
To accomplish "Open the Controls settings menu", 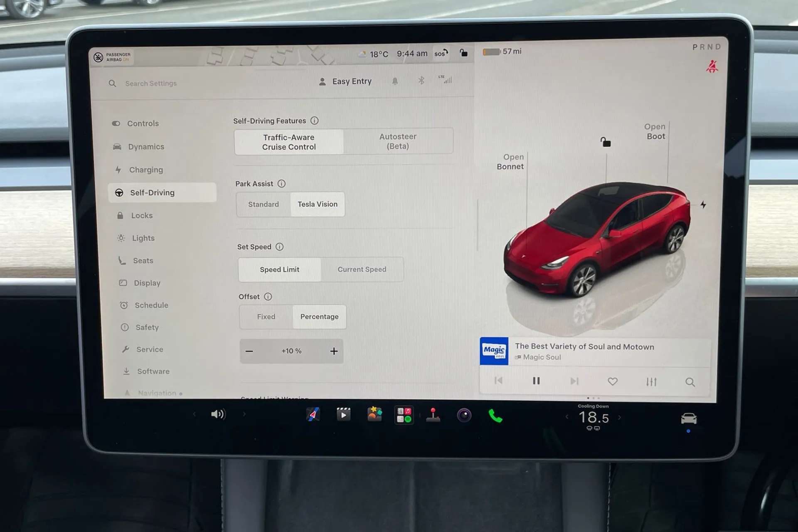I will pos(135,123).
